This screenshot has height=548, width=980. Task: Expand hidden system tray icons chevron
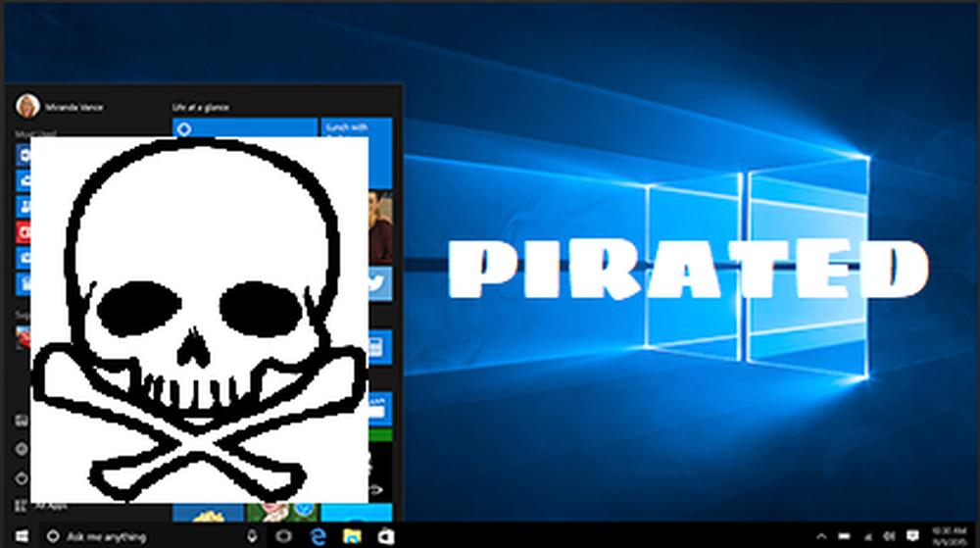(x=821, y=536)
